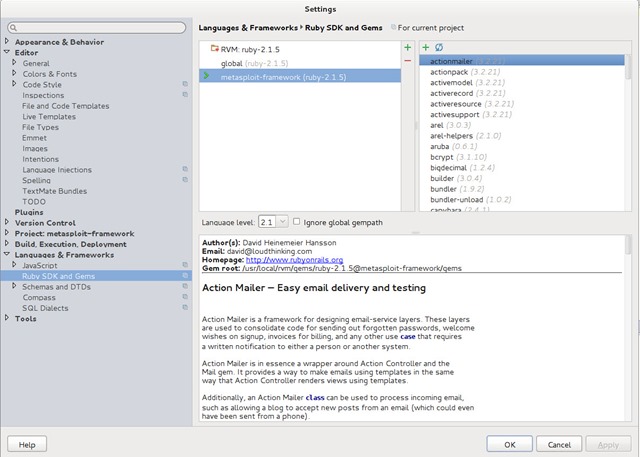This screenshot has height=457, width=640.
Task: Click project-level icon beside Inspections
Action: pyautogui.click(x=185, y=95)
